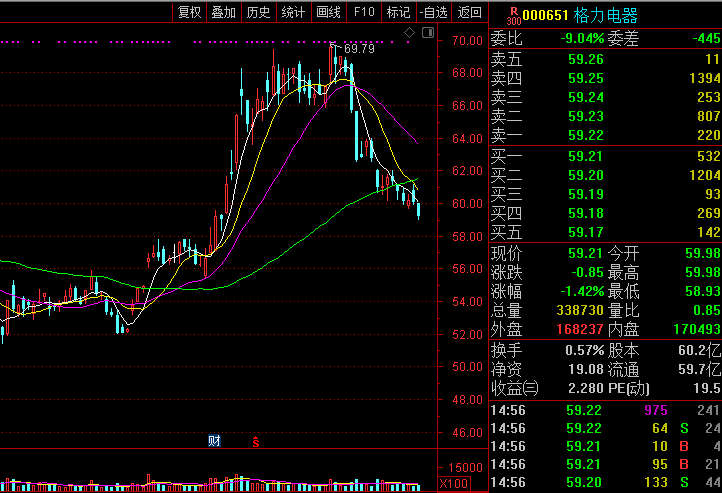Click the 69.79 high price marker
Screen dimensions: 722x493
pos(359,49)
